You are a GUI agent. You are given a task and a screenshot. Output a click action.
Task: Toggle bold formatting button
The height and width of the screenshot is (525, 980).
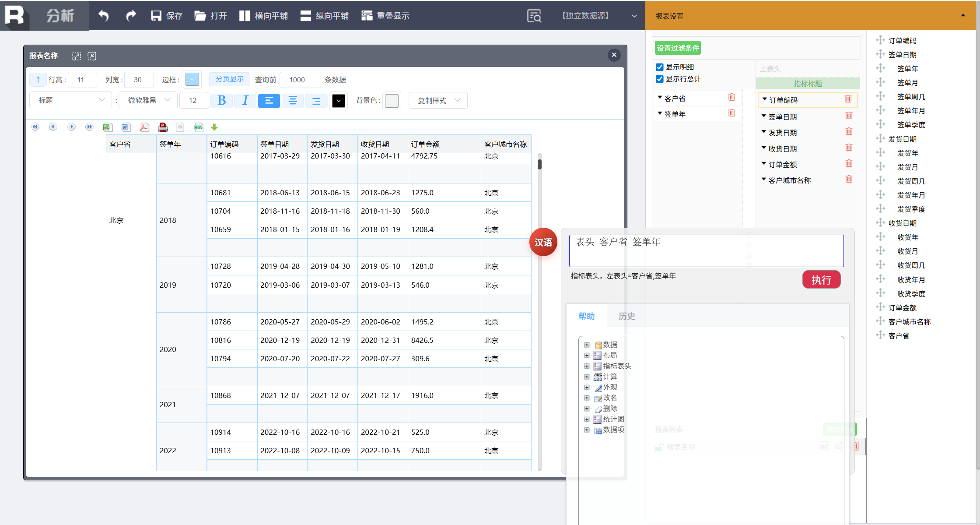click(221, 101)
